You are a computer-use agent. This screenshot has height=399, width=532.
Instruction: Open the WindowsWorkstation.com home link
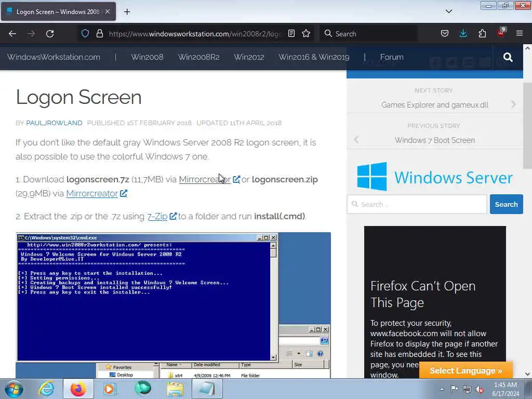54,57
